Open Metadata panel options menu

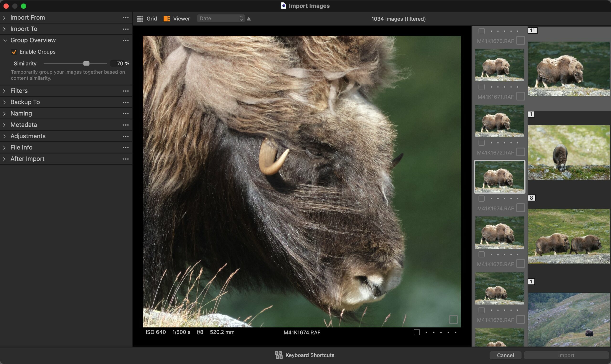[x=126, y=125]
